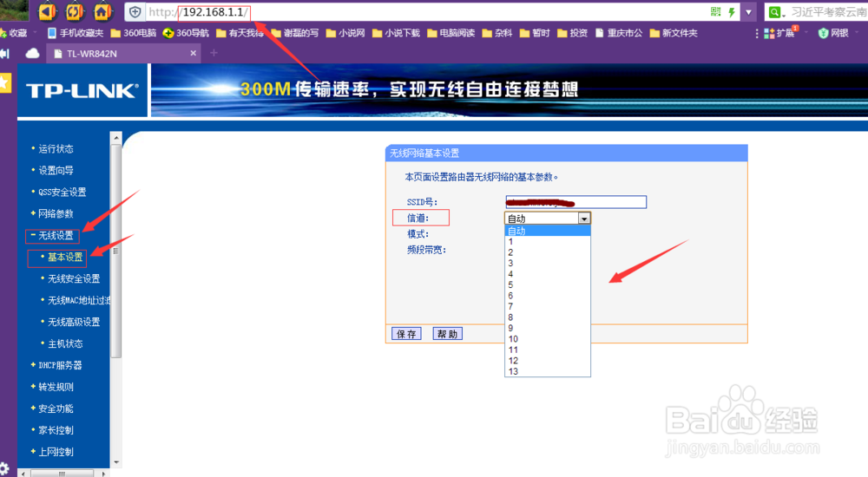The image size is (868, 477).
Task: Expand 上网控制 menu section
Action: pos(56,452)
